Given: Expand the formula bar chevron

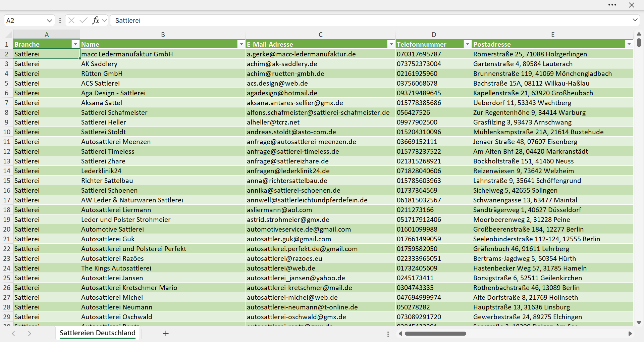Looking at the screenshot, I should coord(635,20).
